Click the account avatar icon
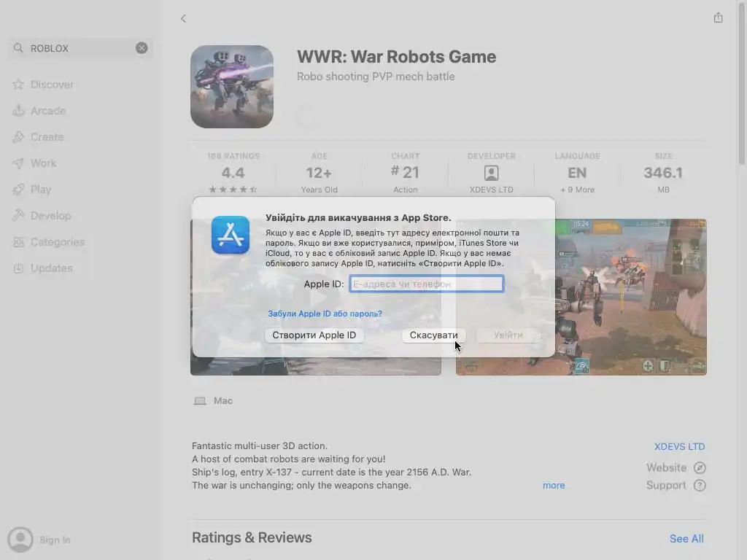Viewport: 747px width, 560px height. (x=20, y=540)
